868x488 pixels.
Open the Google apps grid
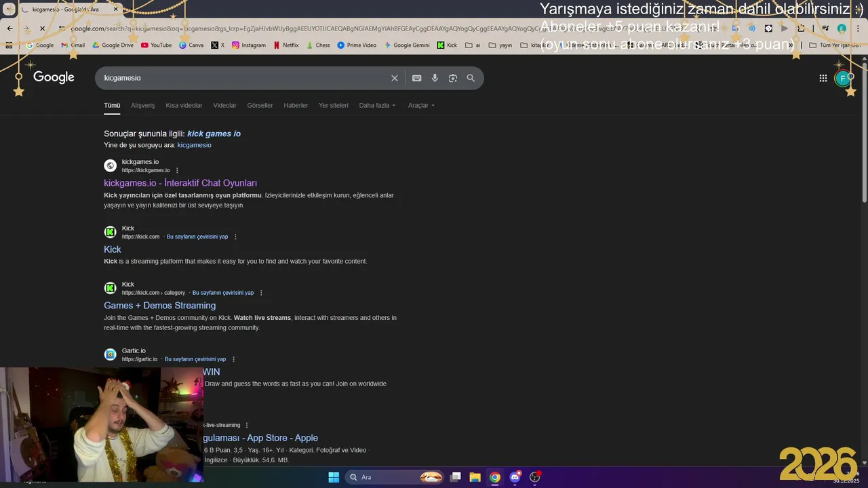click(823, 78)
